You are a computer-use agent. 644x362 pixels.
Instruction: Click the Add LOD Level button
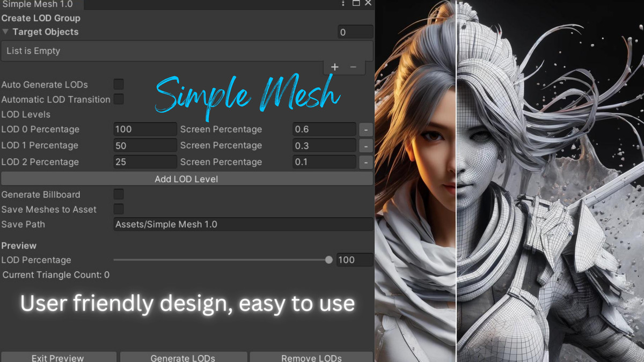pyautogui.click(x=187, y=179)
